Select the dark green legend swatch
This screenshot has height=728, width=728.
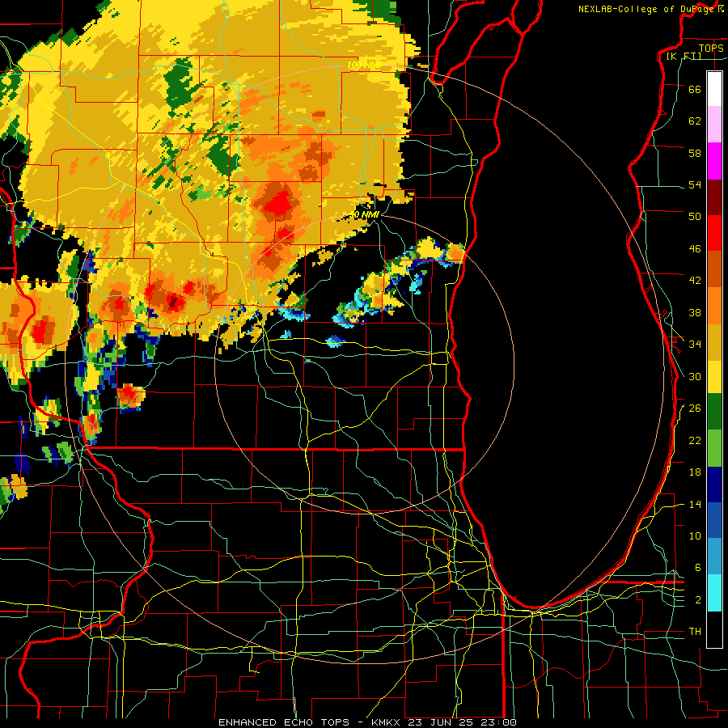tap(714, 412)
